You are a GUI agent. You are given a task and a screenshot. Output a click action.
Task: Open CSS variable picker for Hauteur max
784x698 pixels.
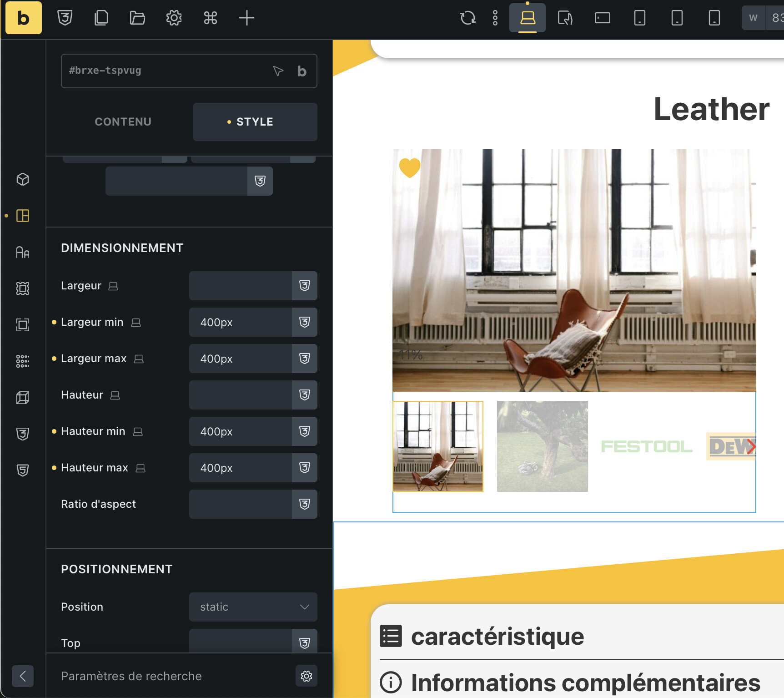click(x=305, y=468)
